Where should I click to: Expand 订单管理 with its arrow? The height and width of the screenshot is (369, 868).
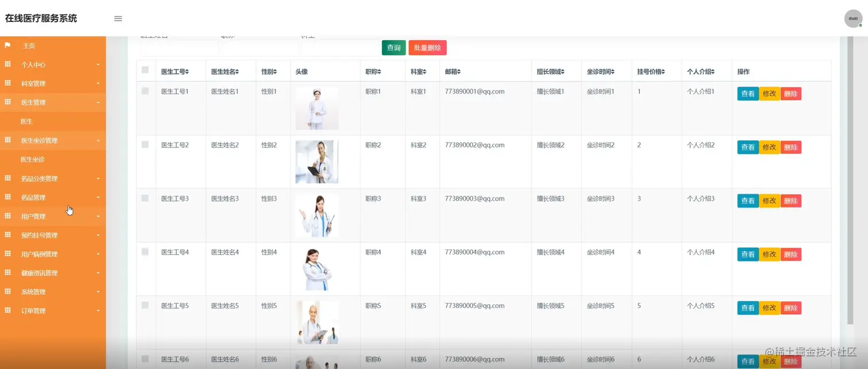98,311
